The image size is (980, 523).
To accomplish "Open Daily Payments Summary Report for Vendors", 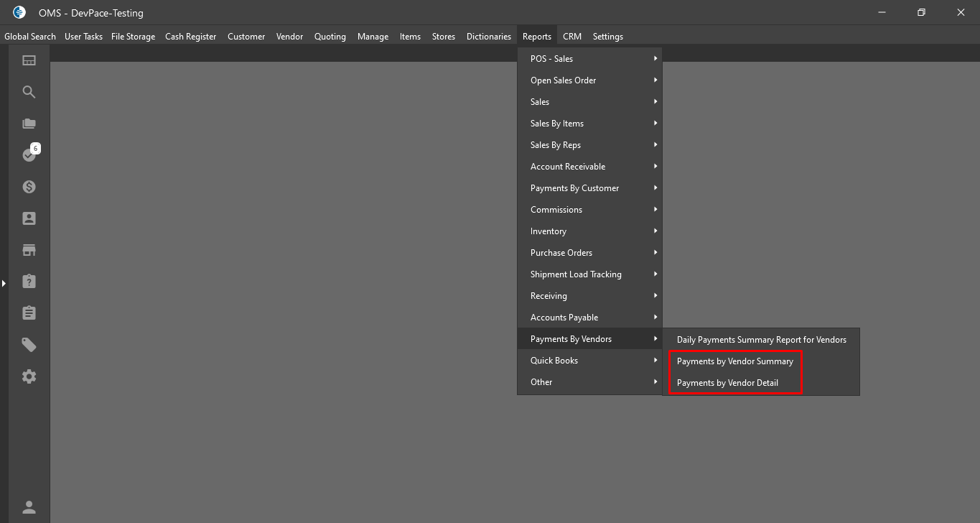I will (x=761, y=340).
